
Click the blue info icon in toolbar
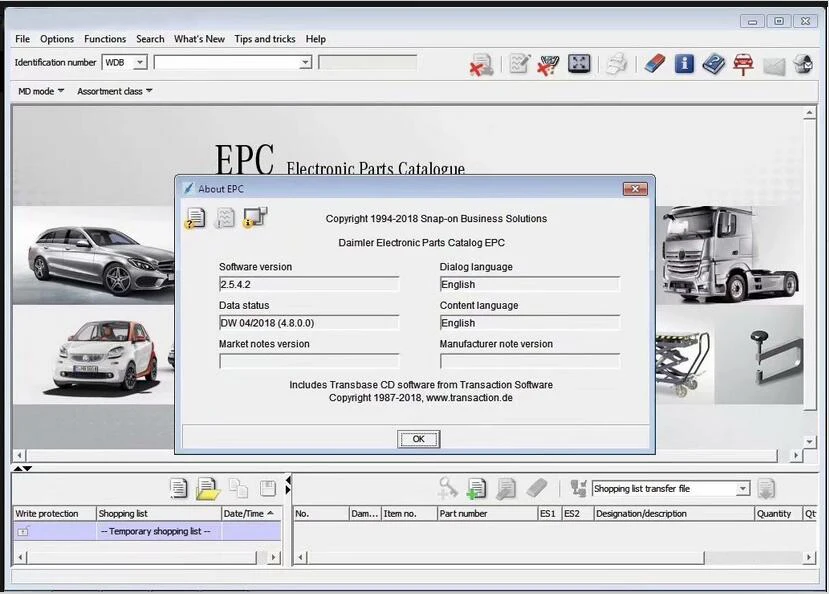point(684,64)
